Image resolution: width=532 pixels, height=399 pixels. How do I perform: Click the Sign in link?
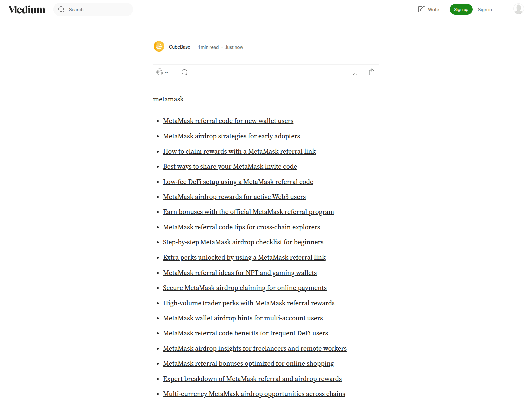(485, 10)
